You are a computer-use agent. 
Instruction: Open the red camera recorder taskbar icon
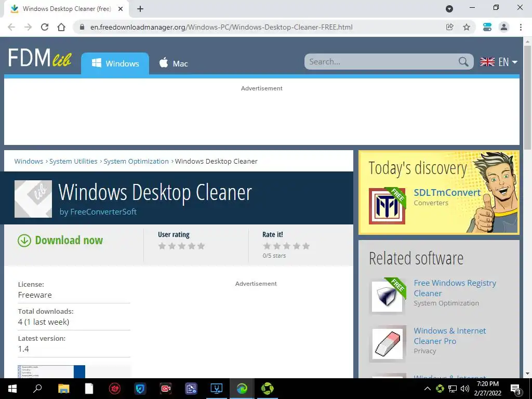pyautogui.click(x=166, y=389)
